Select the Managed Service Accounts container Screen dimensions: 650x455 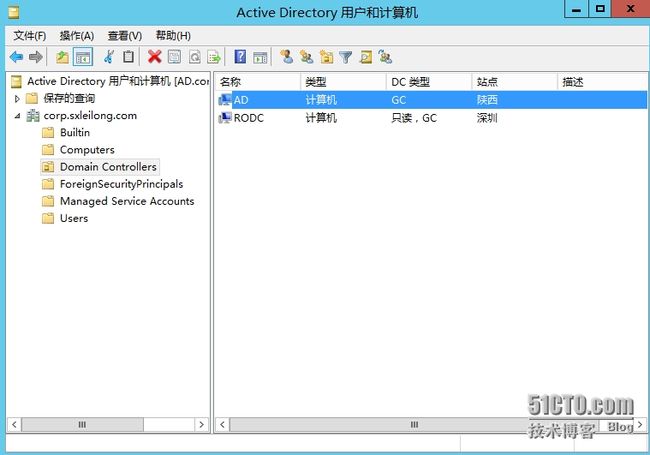coord(127,201)
